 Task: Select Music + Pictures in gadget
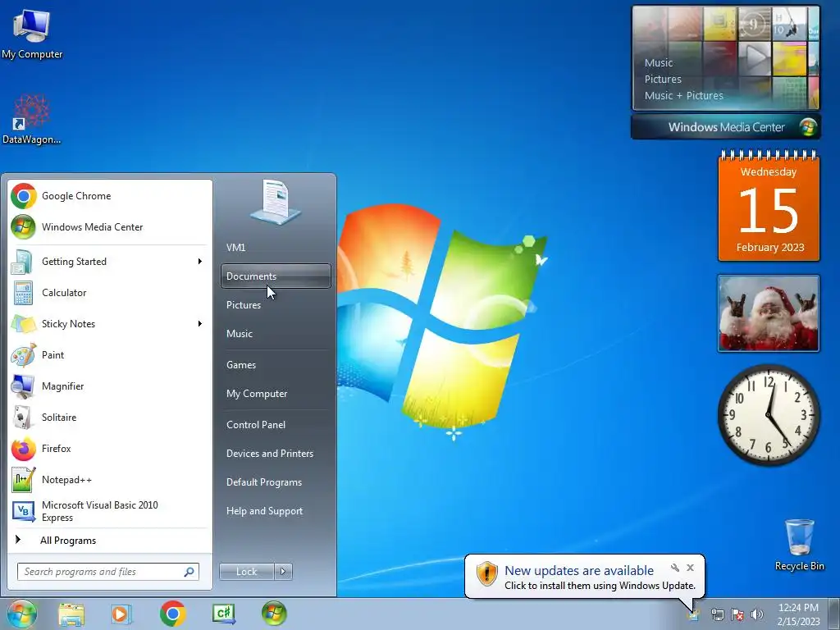pos(683,96)
